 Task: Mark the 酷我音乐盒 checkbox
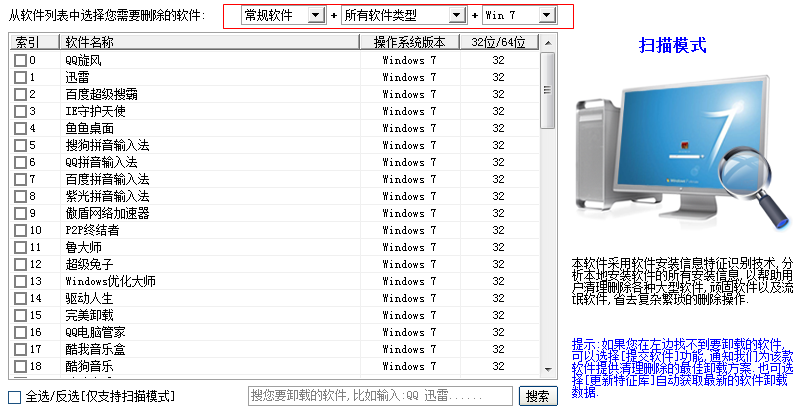click(20, 350)
